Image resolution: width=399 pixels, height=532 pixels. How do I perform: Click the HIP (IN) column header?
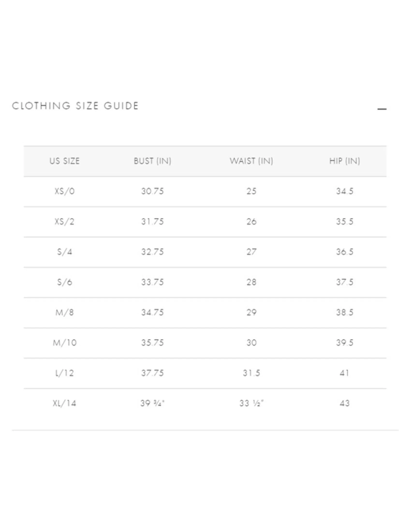click(x=345, y=161)
